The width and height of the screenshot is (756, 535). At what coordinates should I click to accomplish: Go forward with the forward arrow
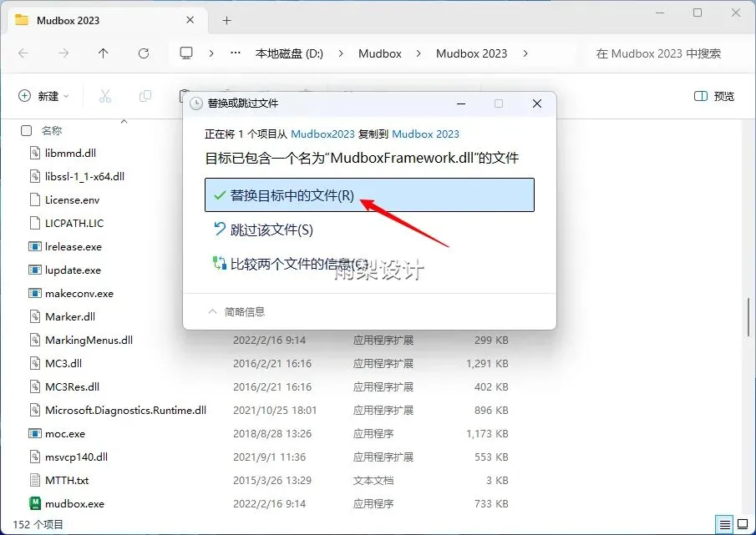point(63,53)
